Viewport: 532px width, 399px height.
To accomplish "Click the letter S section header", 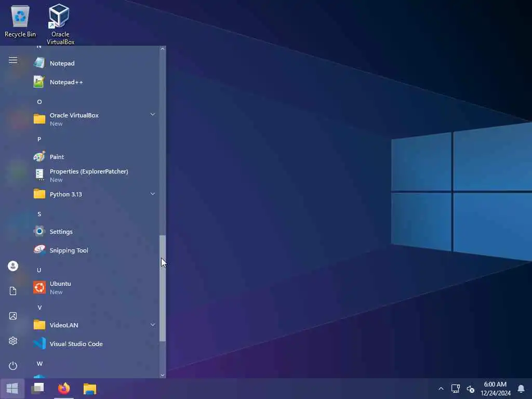I will [x=39, y=214].
